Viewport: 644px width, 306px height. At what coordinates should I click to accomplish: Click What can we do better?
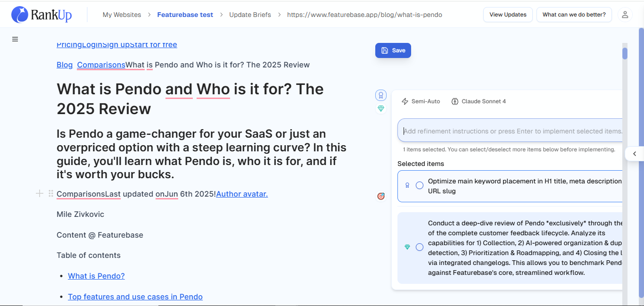click(x=574, y=15)
